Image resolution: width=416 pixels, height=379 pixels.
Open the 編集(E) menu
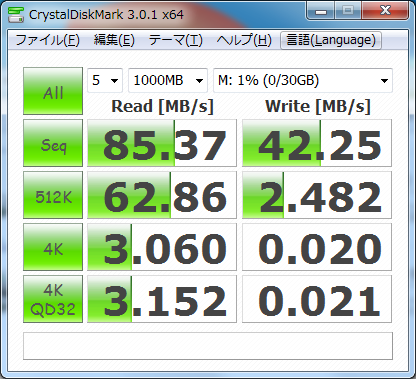click(x=114, y=40)
